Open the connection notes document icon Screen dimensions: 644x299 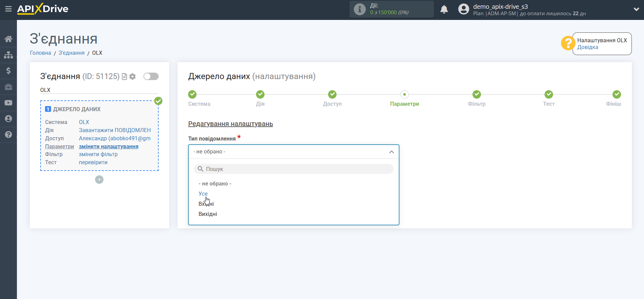click(124, 77)
